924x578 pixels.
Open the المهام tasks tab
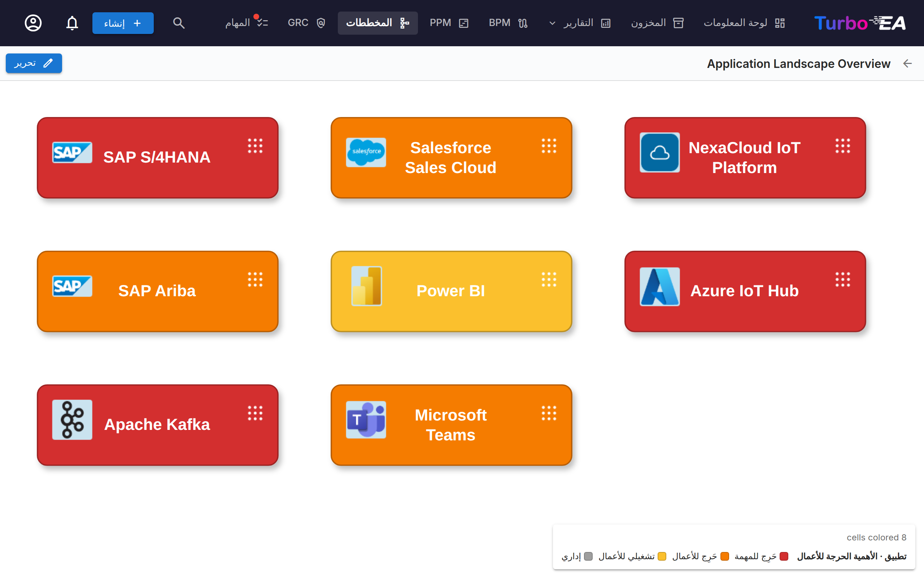pos(247,23)
